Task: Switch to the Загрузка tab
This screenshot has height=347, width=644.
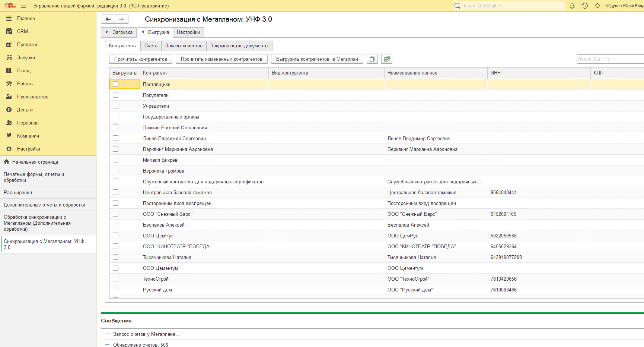Action: pyautogui.click(x=119, y=32)
